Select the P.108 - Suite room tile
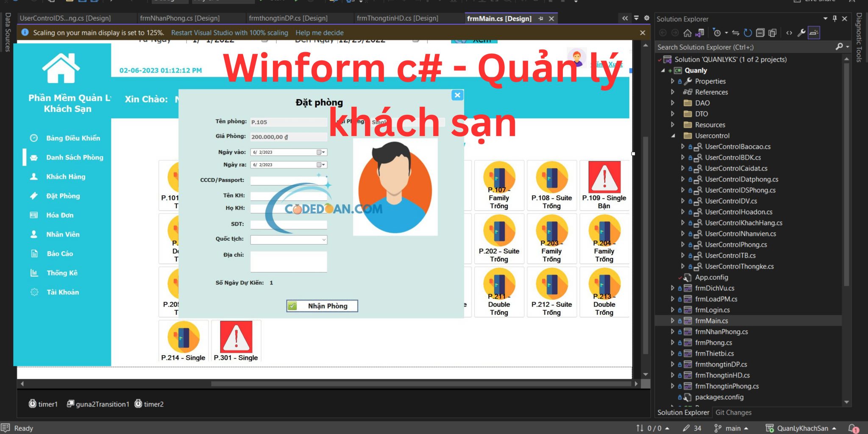 [551, 185]
